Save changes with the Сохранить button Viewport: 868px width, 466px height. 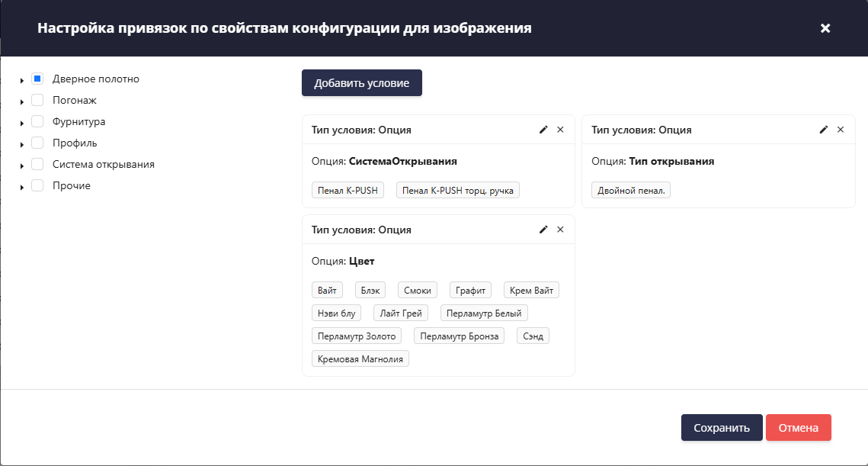pos(721,427)
